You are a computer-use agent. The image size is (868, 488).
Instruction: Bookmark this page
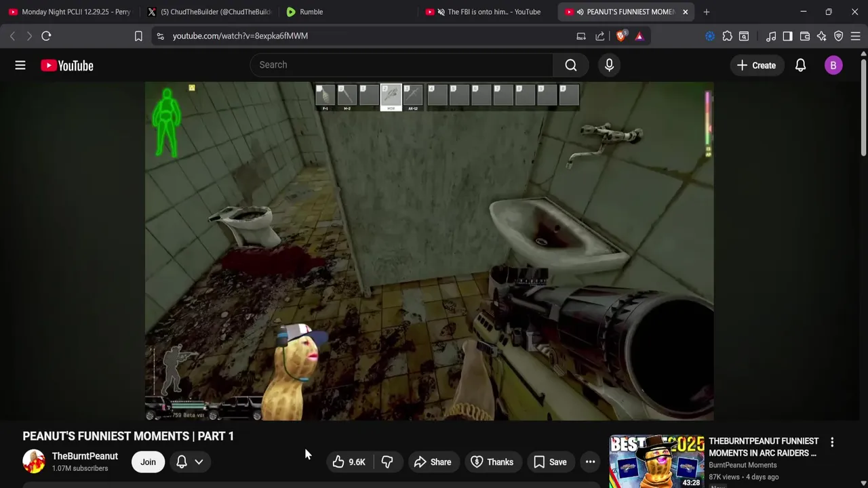click(x=138, y=36)
